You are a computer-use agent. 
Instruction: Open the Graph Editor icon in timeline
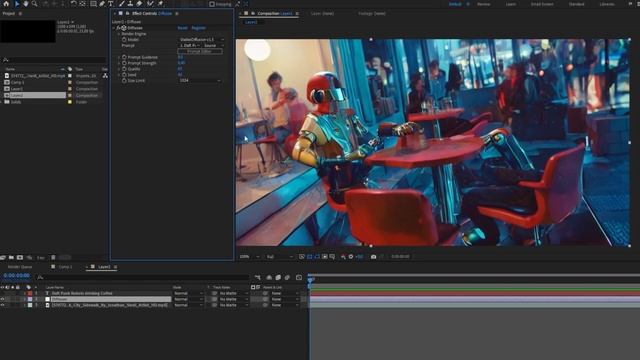pyautogui.click(x=299, y=278)
